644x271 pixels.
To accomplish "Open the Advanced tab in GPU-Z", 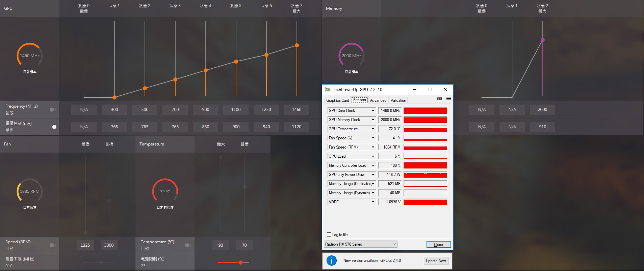I will coord(378,100).
